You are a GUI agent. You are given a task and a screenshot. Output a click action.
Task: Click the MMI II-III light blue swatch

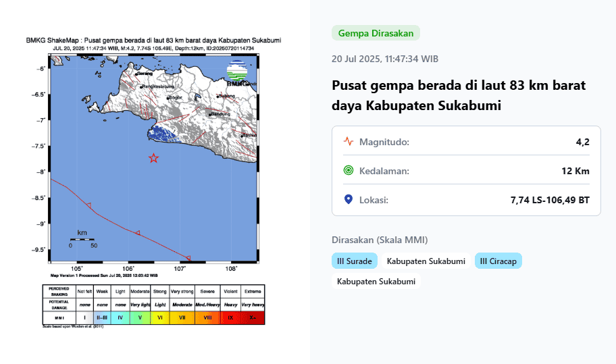pos(102,317)
